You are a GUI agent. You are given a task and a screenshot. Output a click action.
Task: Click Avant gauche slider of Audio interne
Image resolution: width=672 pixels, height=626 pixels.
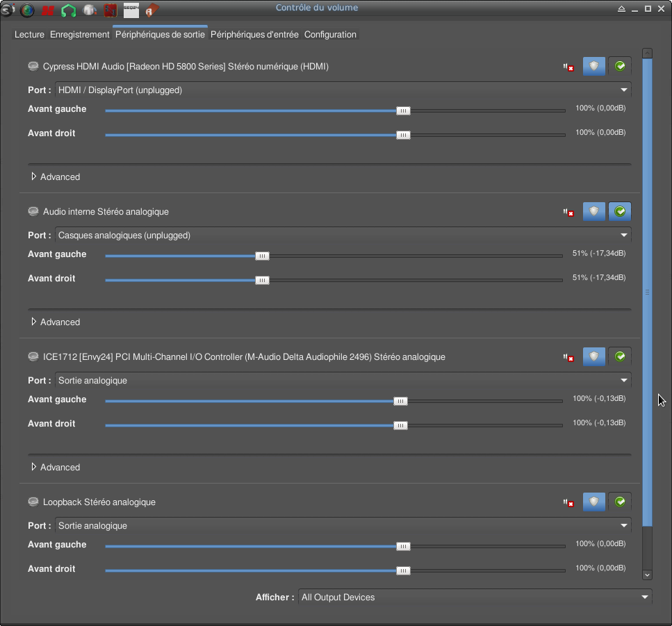click(334, 256)
